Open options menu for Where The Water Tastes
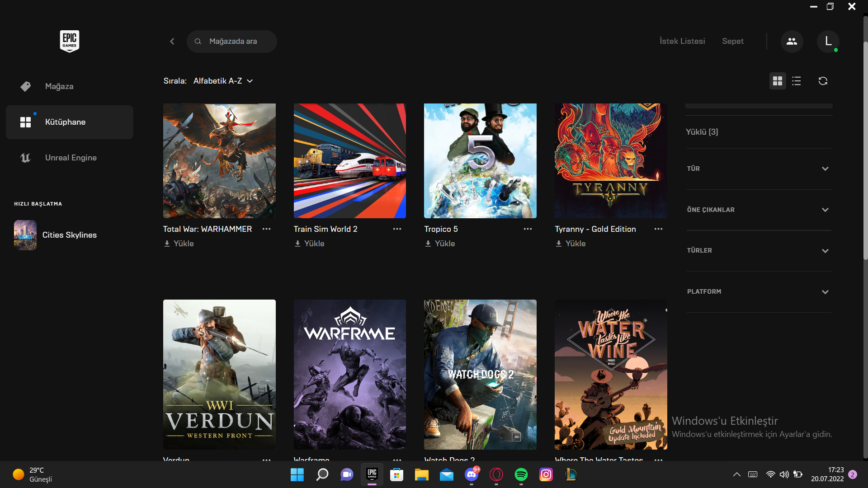The width and height of the screenshot is (868, 488). (x=658, y=459)
